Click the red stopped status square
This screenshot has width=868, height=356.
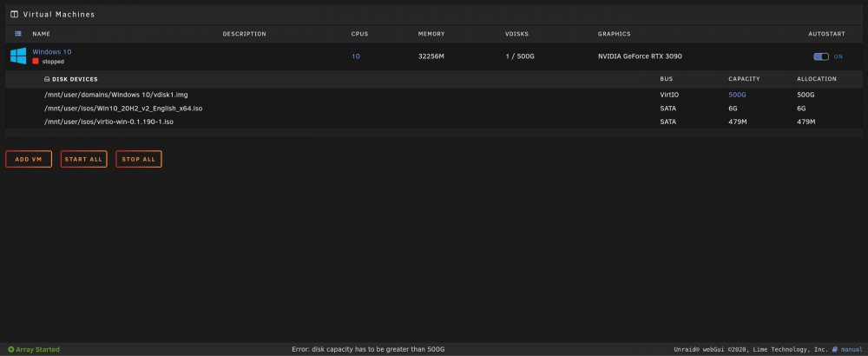(x=36, y=62)
